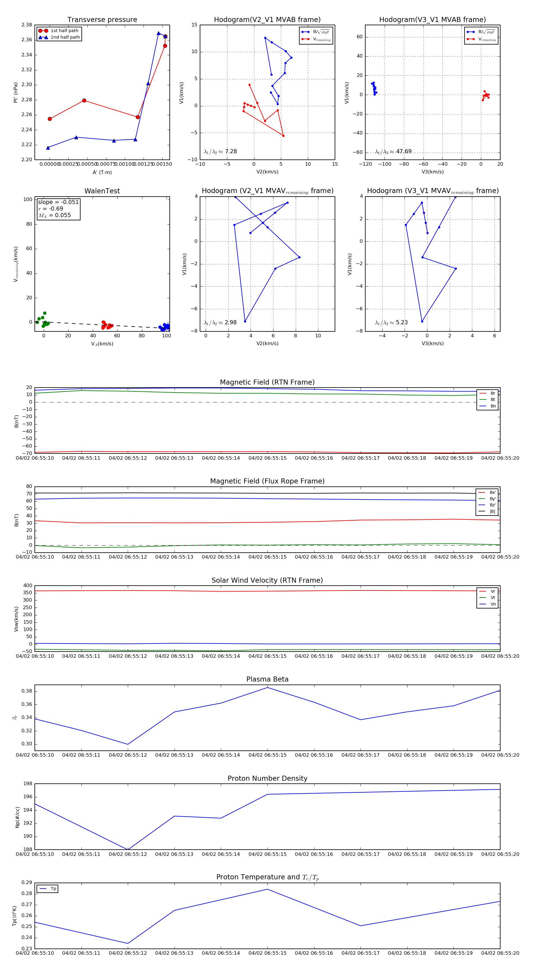This screenshot has width=535, height=980.
Task: Click the |B| legend entry
Action: coord(487,511)
